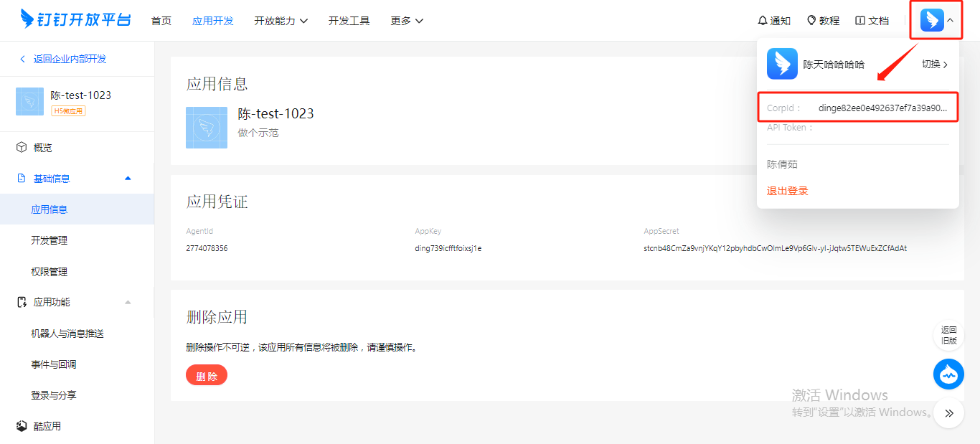Screen dimensions: 980x444
Task: Toggle the caret next to account avatar
Action: coord(951,20)
